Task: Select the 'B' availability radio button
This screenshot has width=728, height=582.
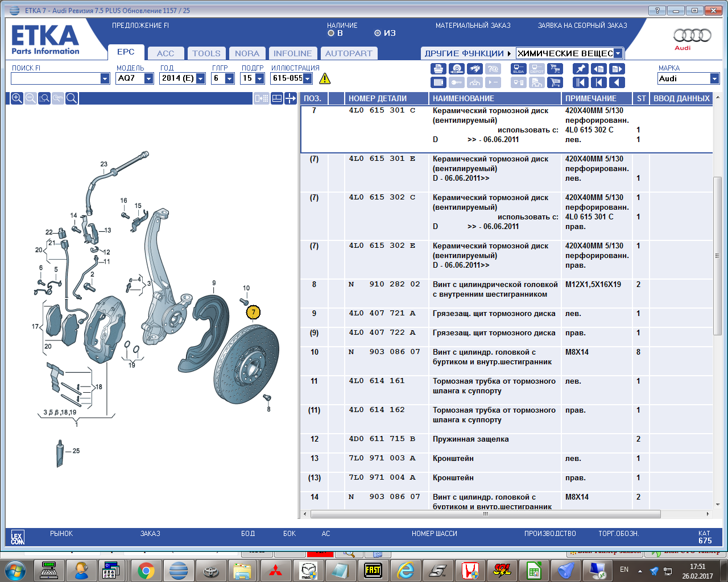Action: pos(331,33)
